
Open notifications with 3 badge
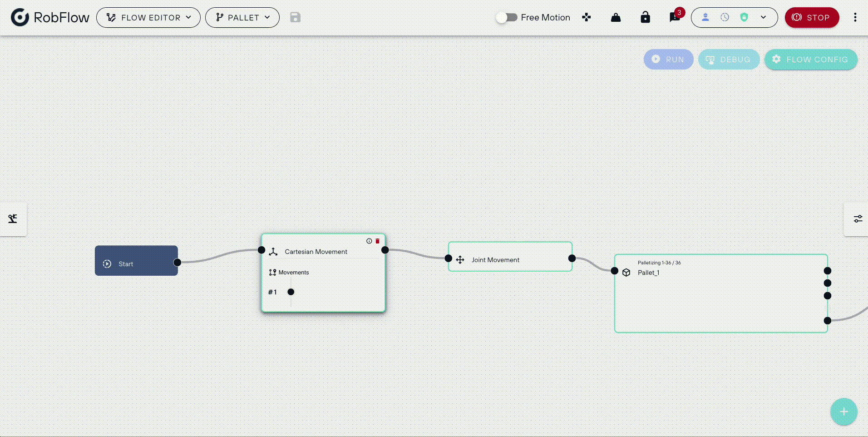coord(675,17)
